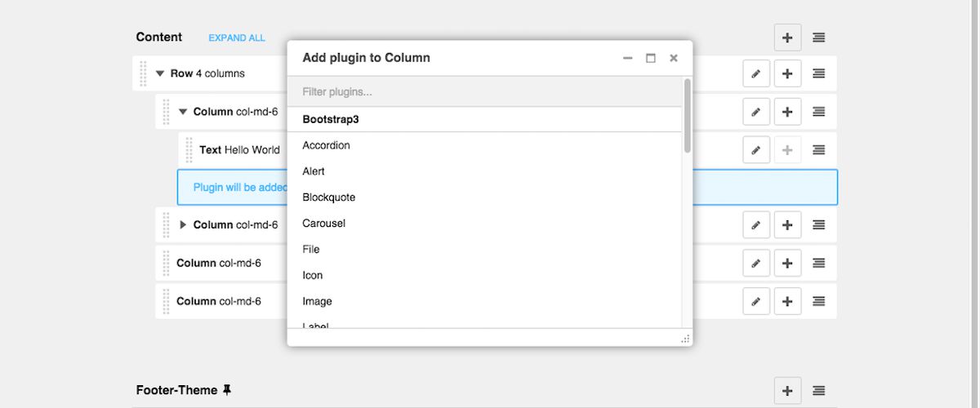Select the Image plugin entry
980x408 pixels.
point(317,302)
